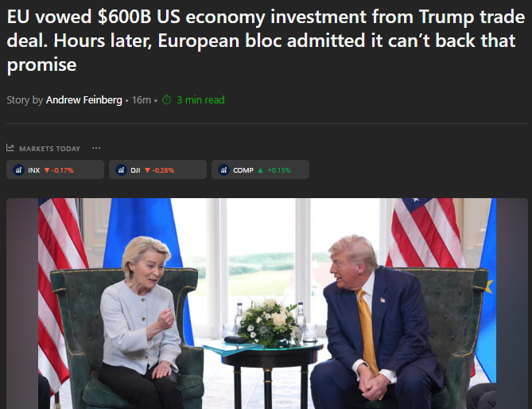The image size is (532, 409).
Task: Click the 3 min read label
Action: pyautogui.click(x=200, y=99)
